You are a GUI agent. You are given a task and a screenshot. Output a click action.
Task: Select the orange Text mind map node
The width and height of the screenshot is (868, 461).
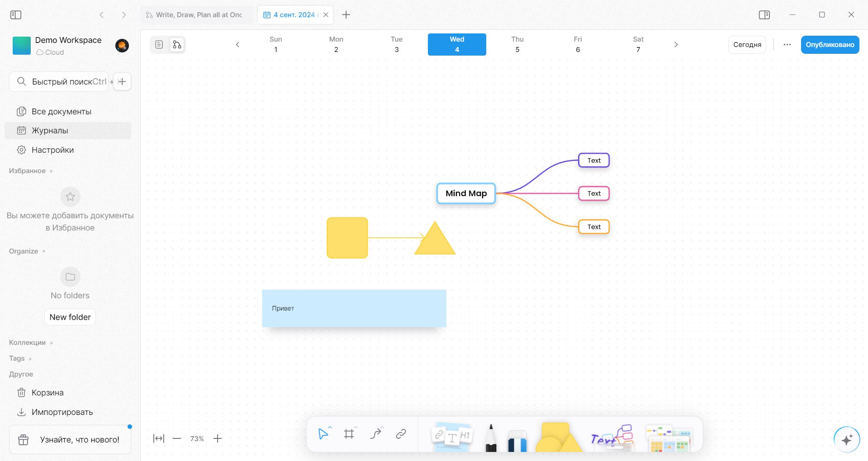[594, 227]
